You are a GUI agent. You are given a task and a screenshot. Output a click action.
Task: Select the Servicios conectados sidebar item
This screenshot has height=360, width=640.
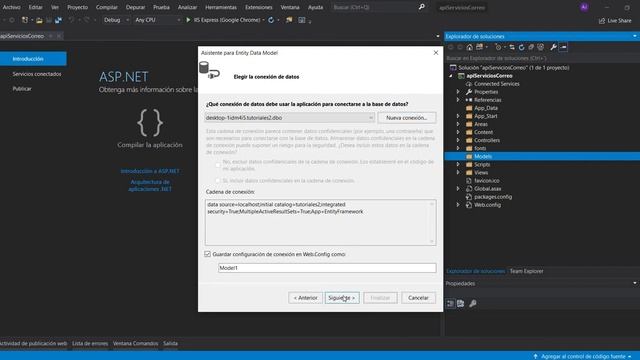tap(37, 74)
